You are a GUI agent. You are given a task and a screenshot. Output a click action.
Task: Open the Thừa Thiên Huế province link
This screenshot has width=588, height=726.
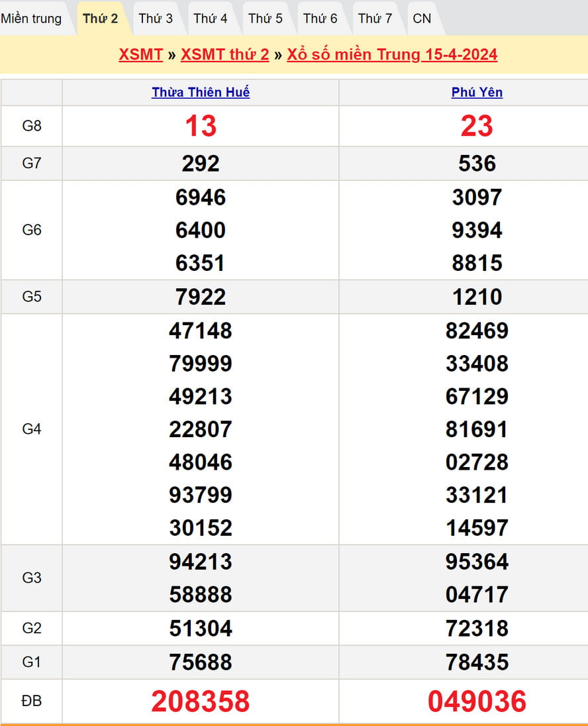201,93
